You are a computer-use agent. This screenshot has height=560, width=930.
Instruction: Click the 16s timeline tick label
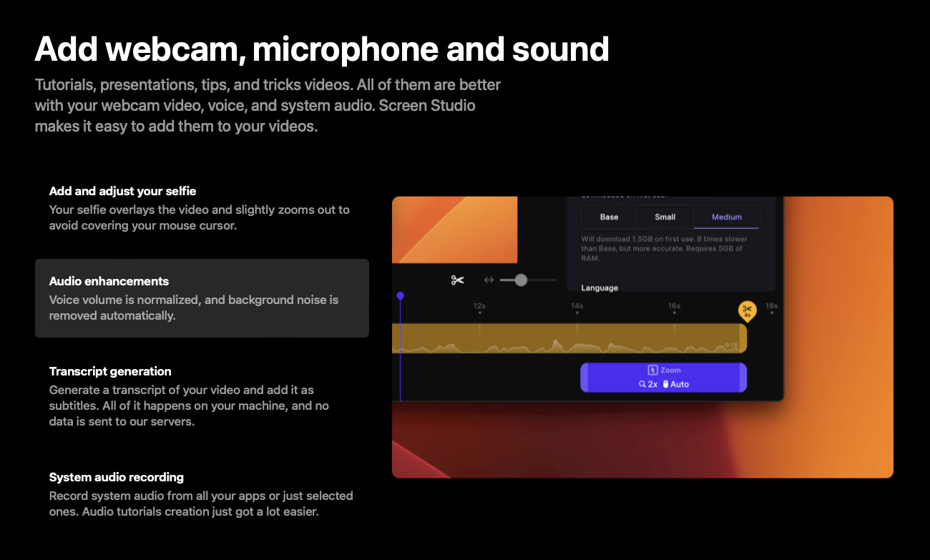pos(674,306)
